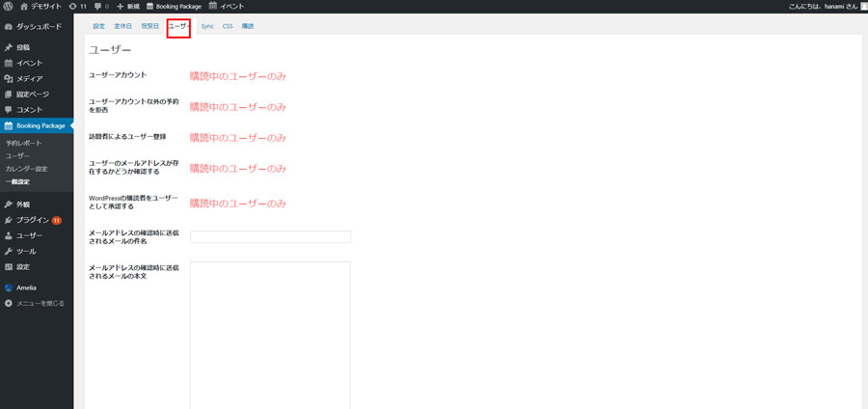Open 予約レポート submenu item
Viewport: 868px width, 409px height.
(x=23, y=143)
